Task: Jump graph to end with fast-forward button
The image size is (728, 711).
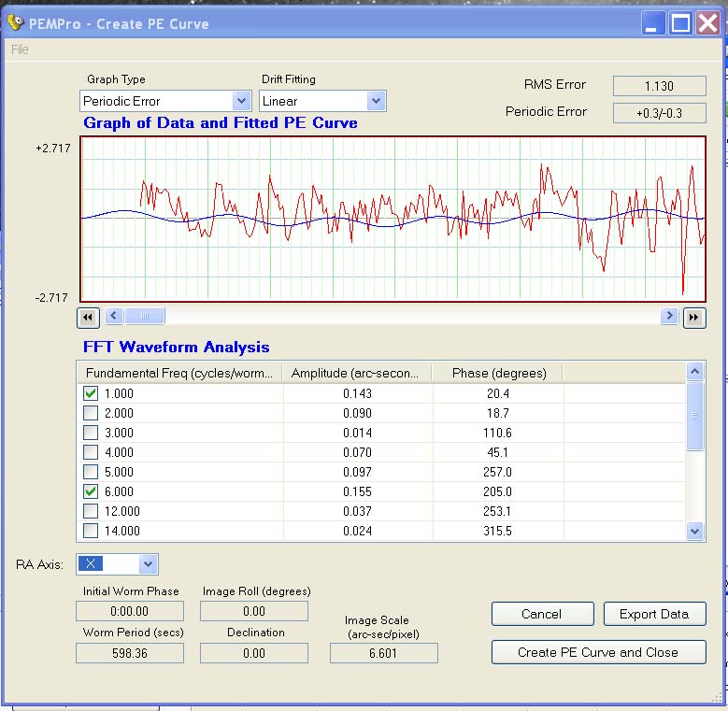Action: pyautogui.click(x=694, y=318)
